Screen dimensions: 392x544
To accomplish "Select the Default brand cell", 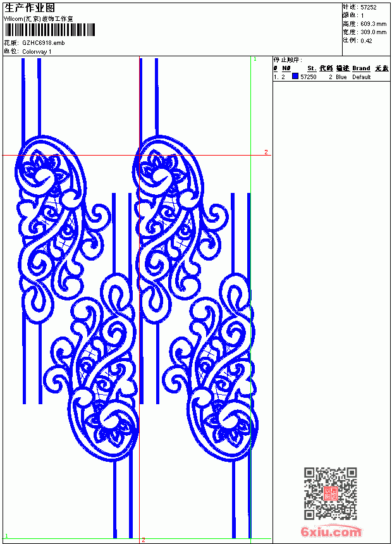I will 362,77.
